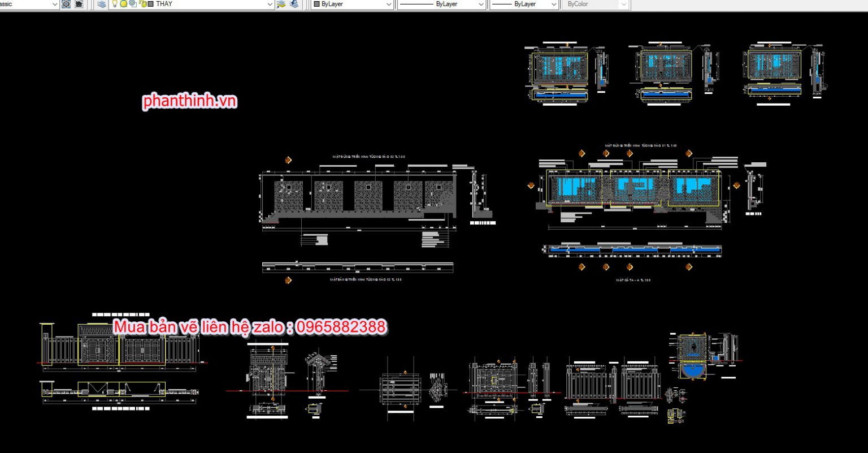This screenshot has height=453, width=868.
Task: Click the My Workspace house icon
Action: [x=79, y=4]
